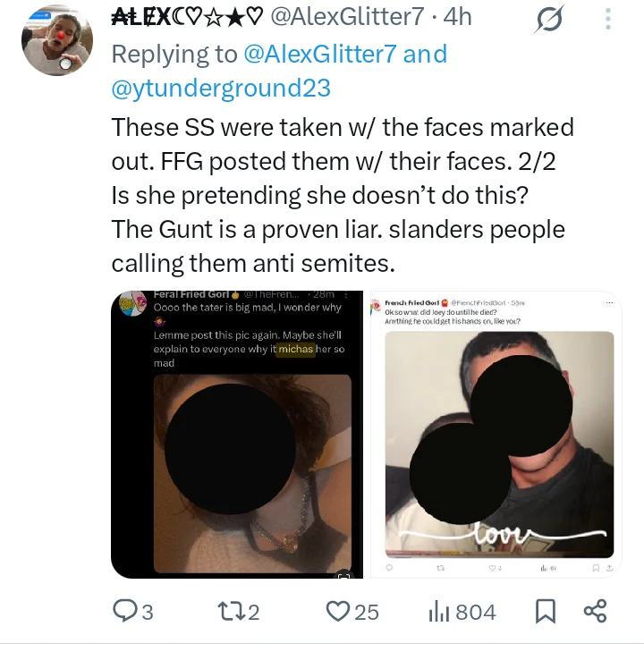This screenshot has height=652, width=644.
Task: Bookmark this tweet
Action: [x=546, y=611]
